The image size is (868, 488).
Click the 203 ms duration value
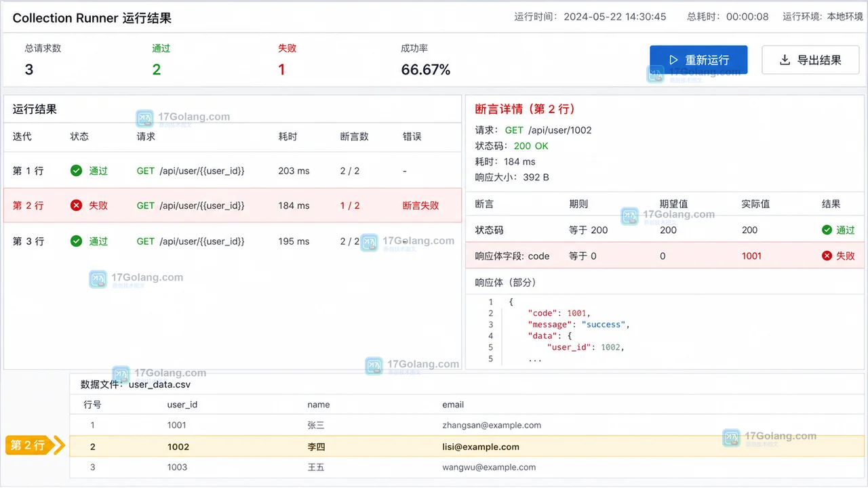[x=294, y=171]
